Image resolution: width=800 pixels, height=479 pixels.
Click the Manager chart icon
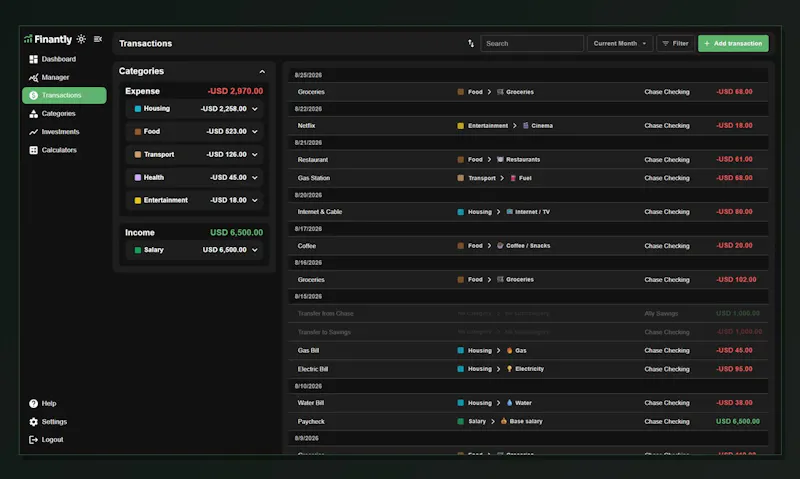click(34, 78)
